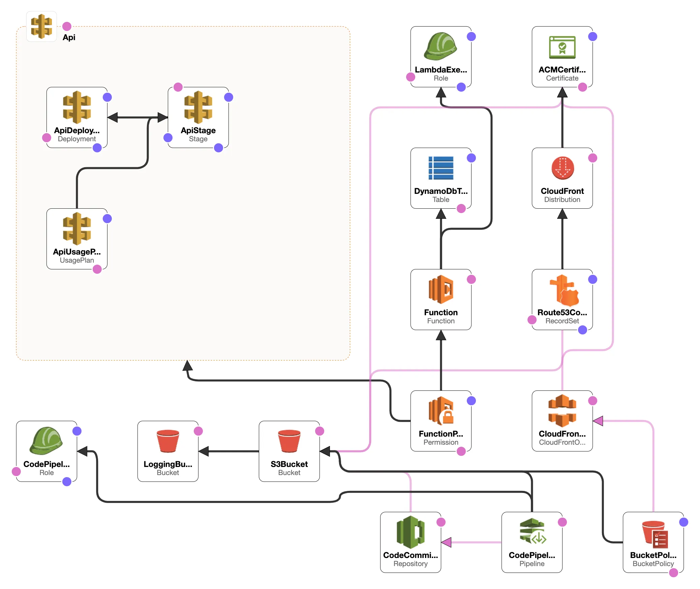Click the CodeCommit Repository icon
Viewport: 700px width, 589px height.
click(x=410, y=532)
